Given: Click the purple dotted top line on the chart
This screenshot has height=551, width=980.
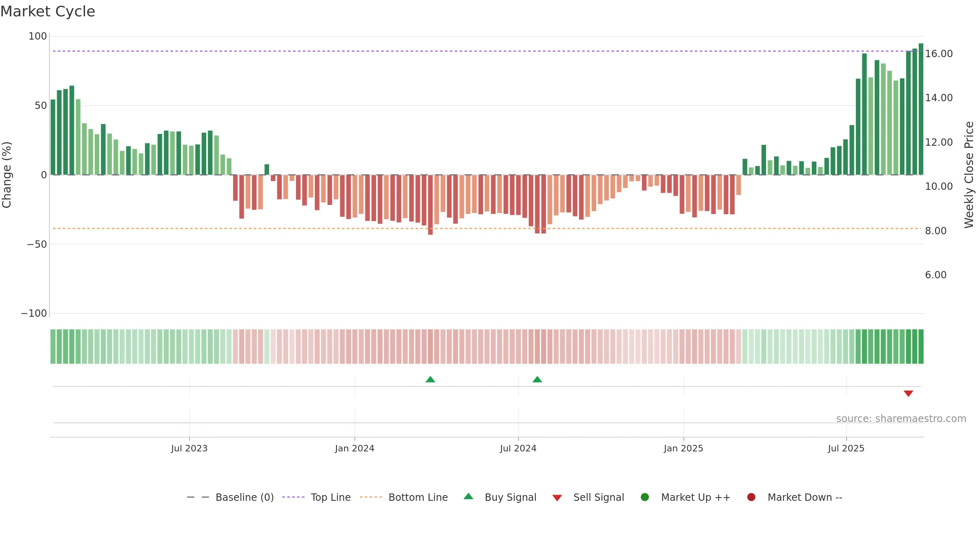Looking at the screenshot, I should coord(487,51).
